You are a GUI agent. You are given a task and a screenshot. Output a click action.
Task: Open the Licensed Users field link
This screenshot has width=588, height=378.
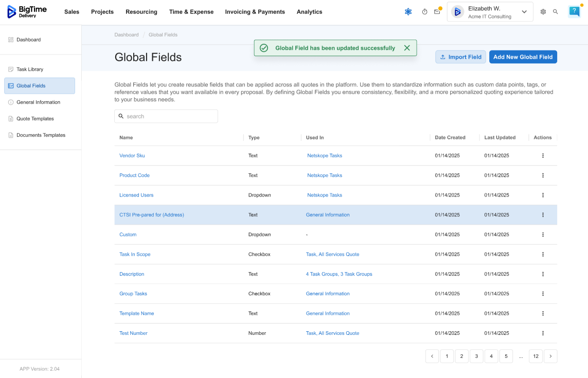click(x=136, y=195)
